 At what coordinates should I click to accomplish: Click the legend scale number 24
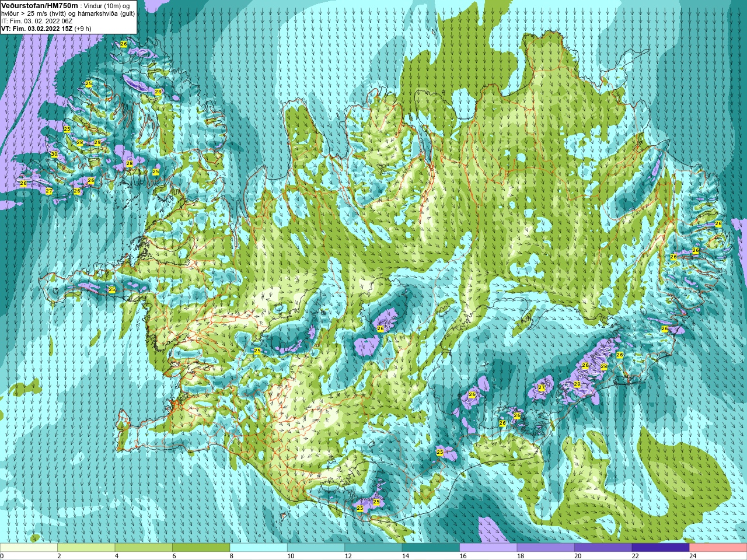693,556
